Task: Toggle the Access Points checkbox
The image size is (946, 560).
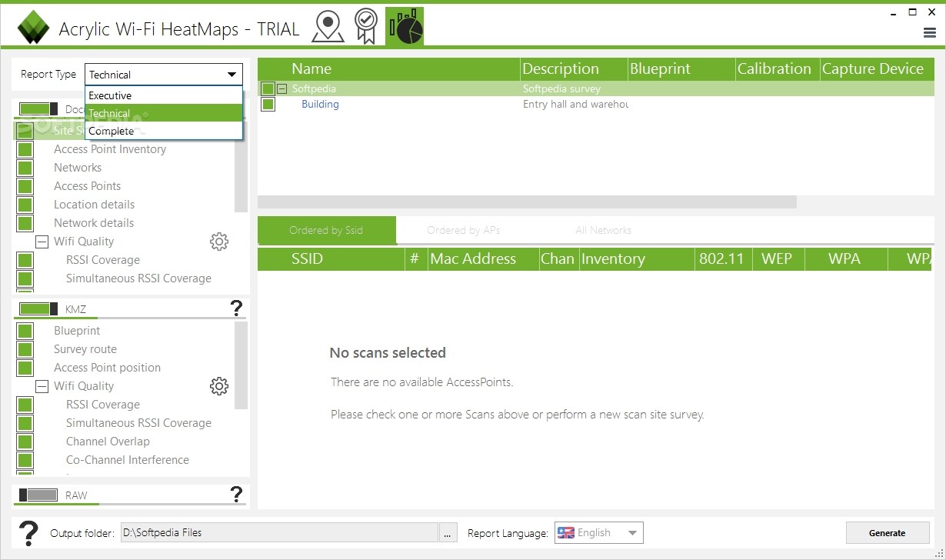Action: [25, 186]
